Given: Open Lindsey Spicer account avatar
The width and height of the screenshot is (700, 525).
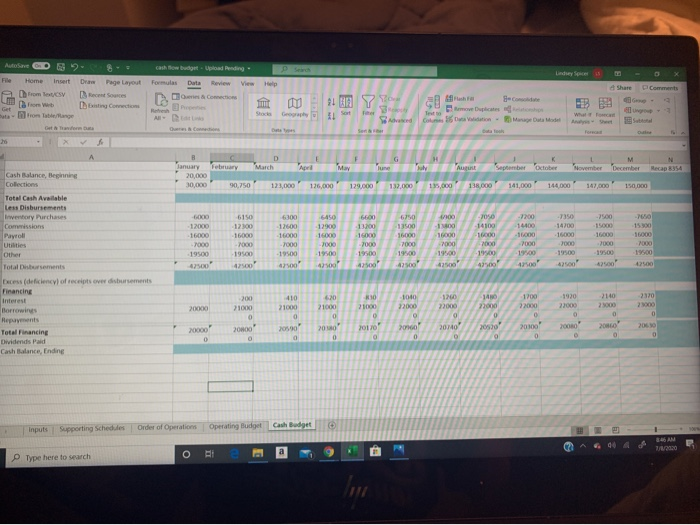Looking at the screenshot, I should tap(597, 74).
